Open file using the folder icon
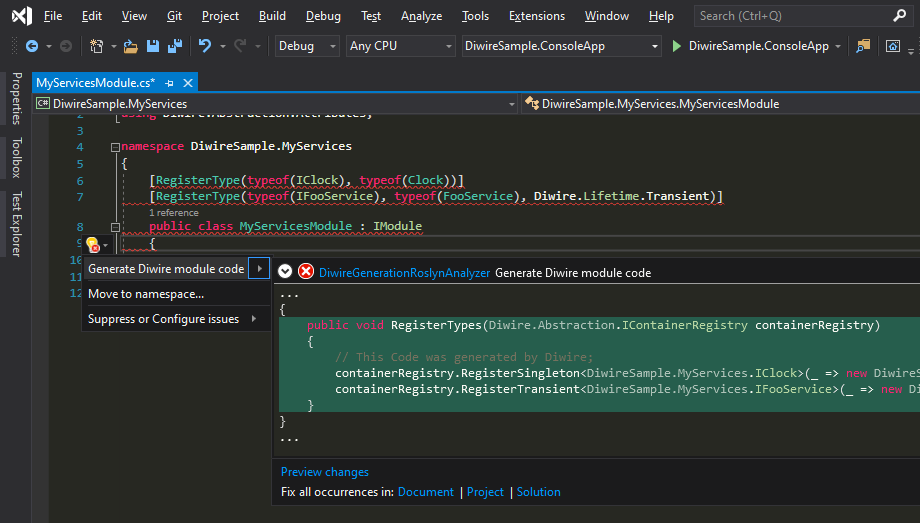 click(x=130, y=46)
